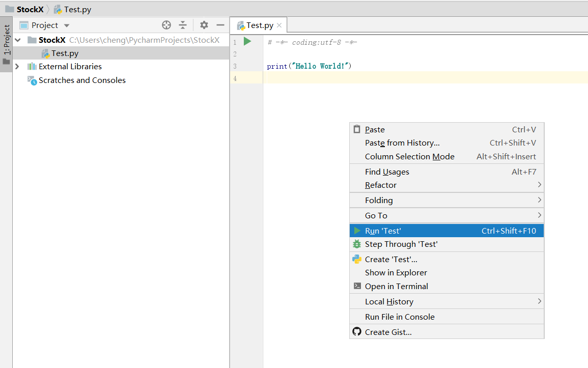Click Open in Terminal menu entry
588x368 pixels.
(x=396, y=286)
